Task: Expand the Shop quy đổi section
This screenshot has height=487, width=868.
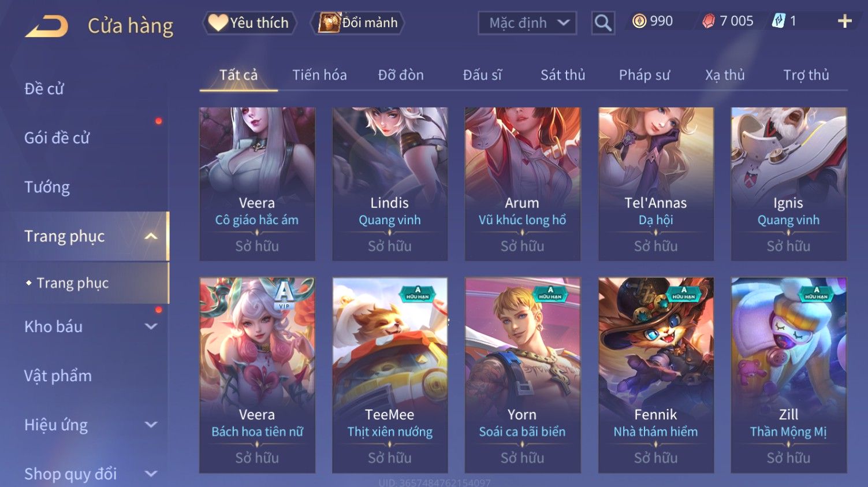Action: tap(151, 474)
